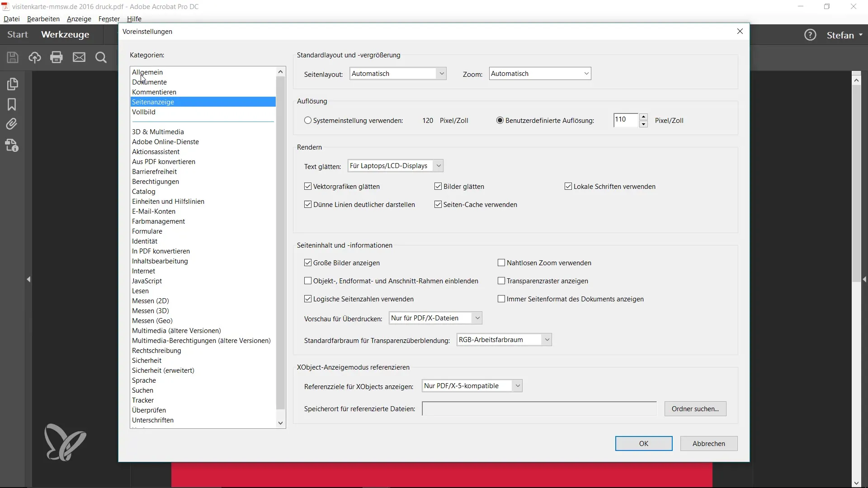Open the Anzeige menu

pyautogui.click(x=79, y=19)
